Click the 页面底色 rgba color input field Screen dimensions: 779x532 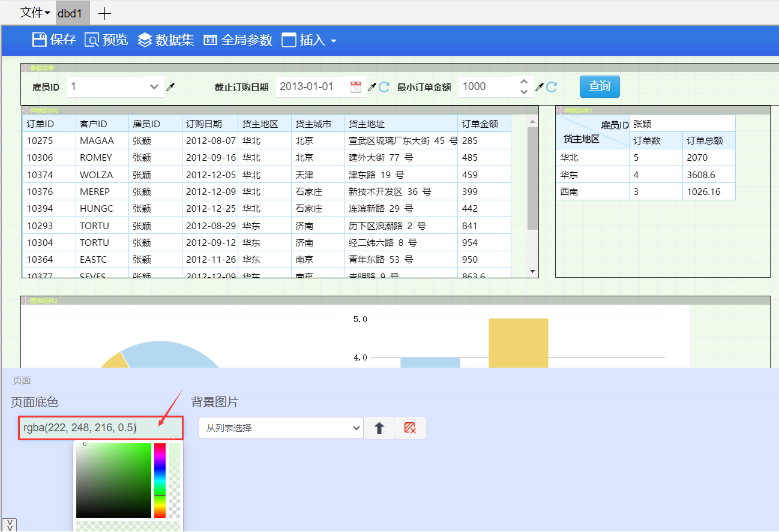pyautogui.click(x=100, y=428)
